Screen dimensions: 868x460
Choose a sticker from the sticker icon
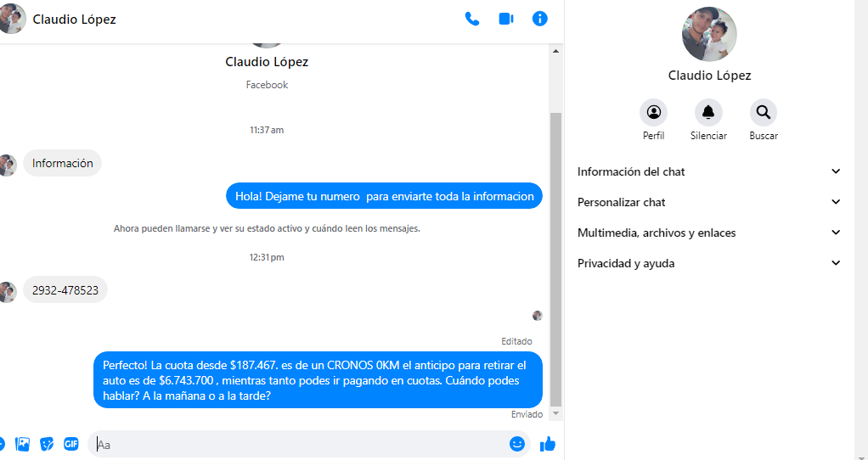coord(47,444)
